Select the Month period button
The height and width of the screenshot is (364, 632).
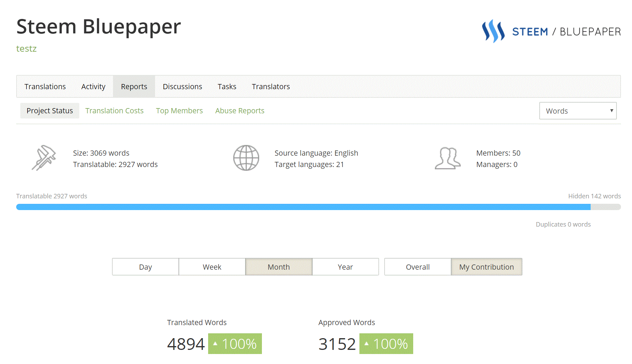[279, 267]
